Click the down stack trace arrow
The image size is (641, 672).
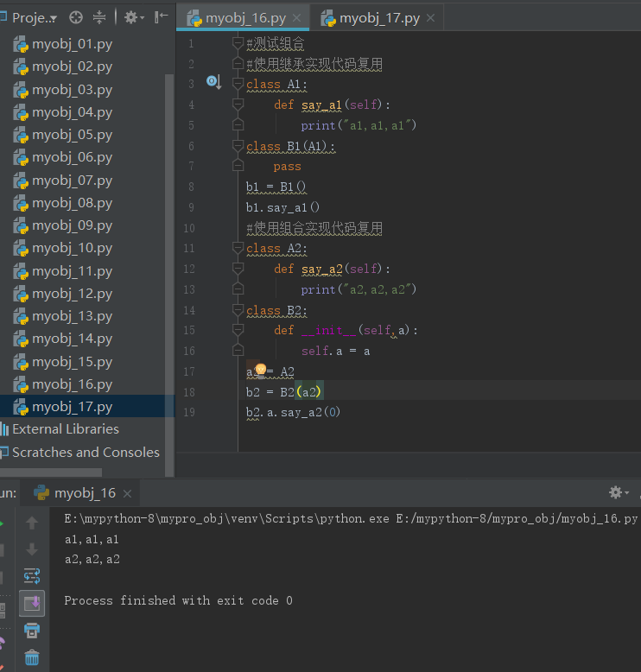32,549
